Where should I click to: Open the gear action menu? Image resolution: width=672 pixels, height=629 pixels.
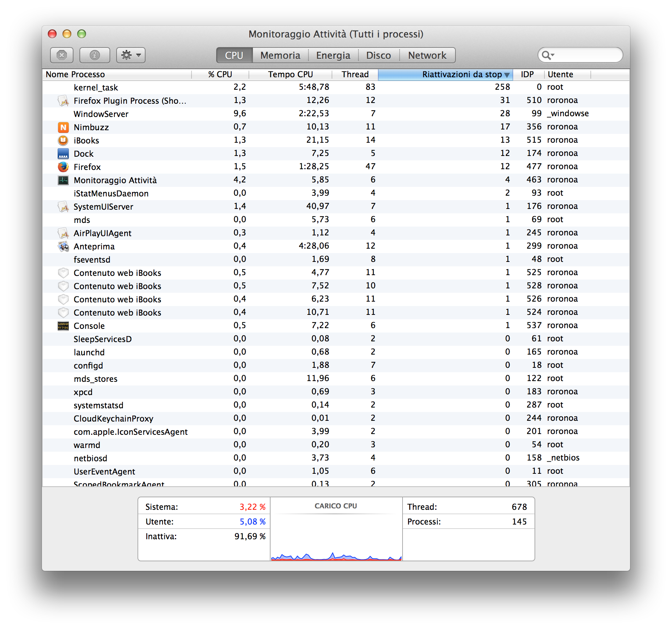click(x=131, y=55)
